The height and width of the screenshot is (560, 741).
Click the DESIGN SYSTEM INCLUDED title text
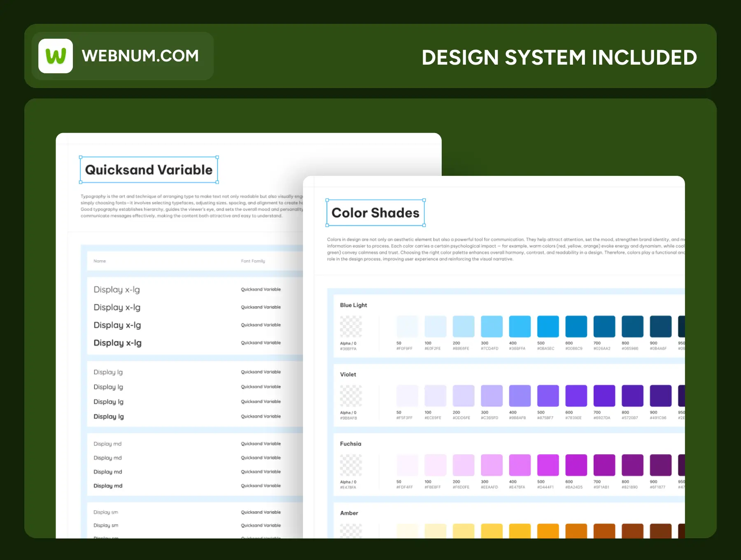[559, 57]
